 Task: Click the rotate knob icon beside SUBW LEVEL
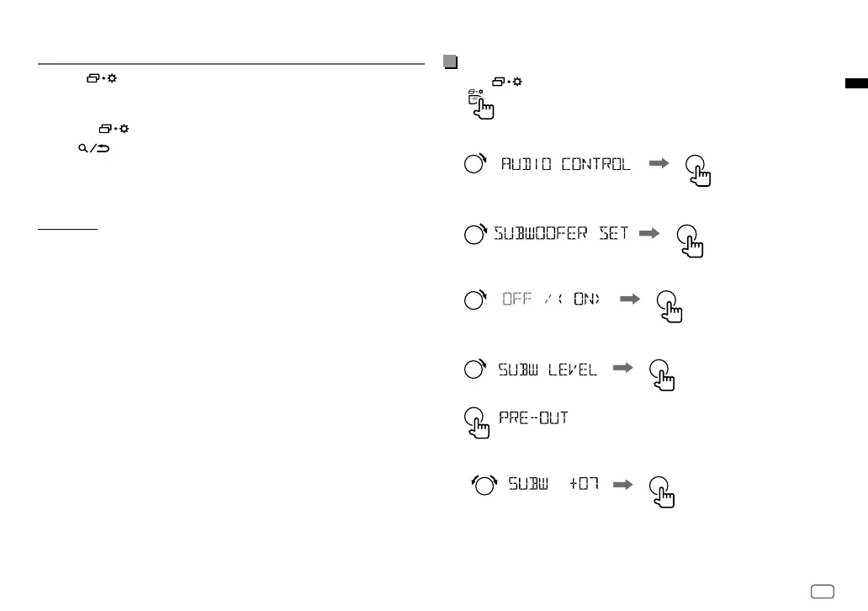475,369
